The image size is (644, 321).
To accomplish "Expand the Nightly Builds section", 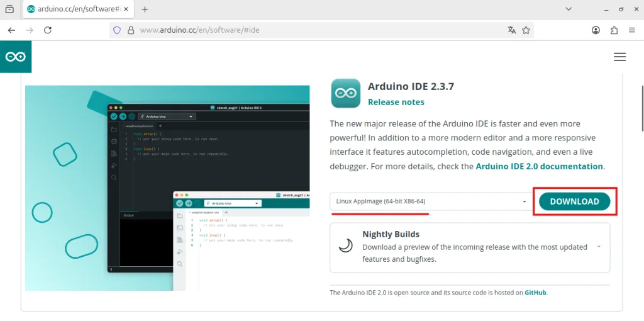I will [598, 247].
